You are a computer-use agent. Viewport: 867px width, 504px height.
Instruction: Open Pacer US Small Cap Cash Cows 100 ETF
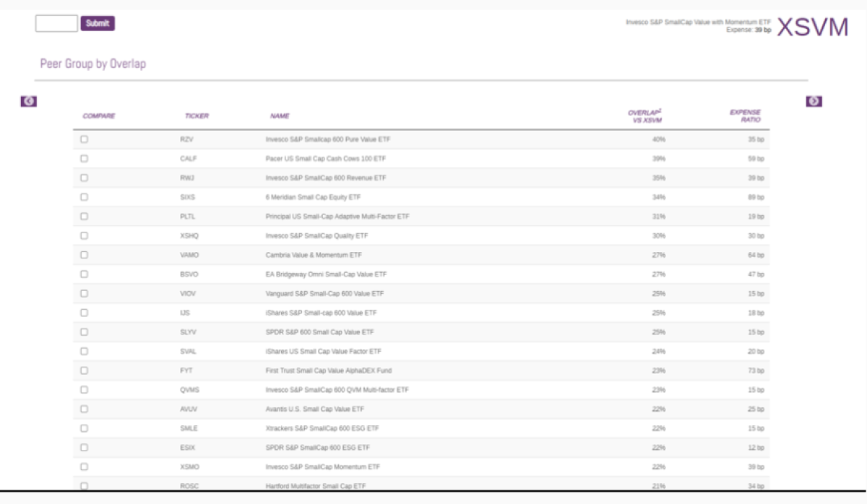tap(325, 158)
